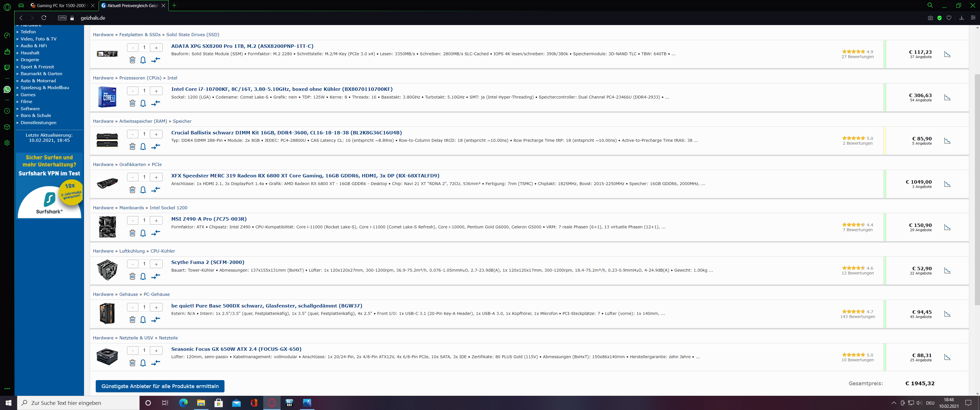Viewport: 980px width, 410px height.
Task: Decrease quantity of XFX Speedster graphics card
Action: point(132,177)
